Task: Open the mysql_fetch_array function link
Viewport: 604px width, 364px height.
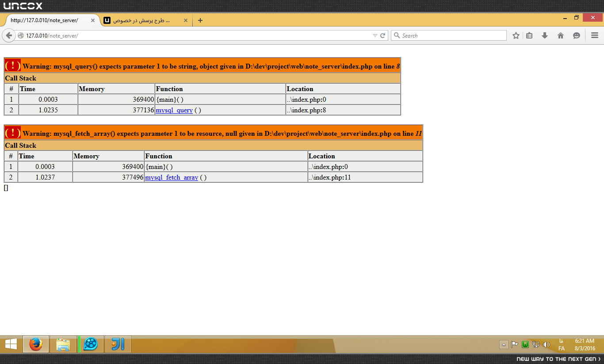Action: tap(172, 177)
